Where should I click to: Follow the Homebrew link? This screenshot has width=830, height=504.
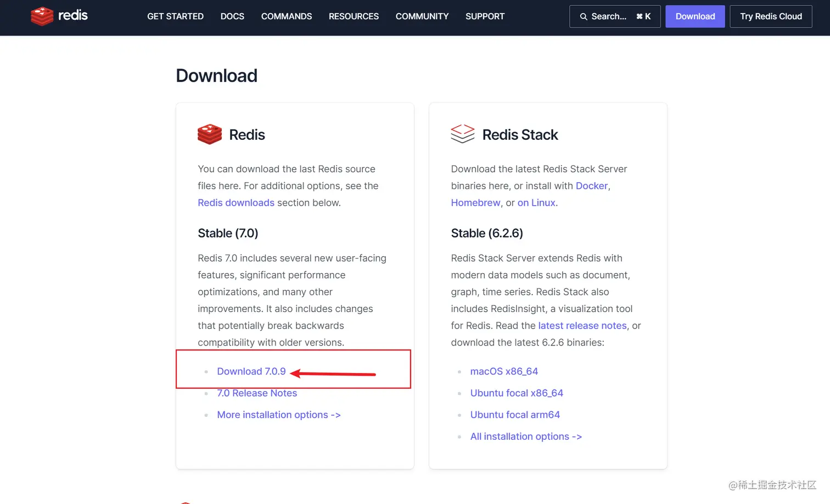475,202
